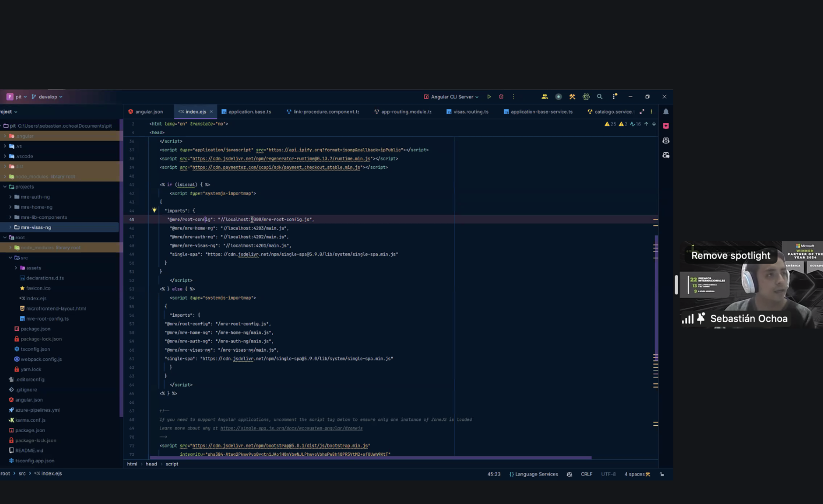Select azure-pipelines.yml in the tree
The image size is (823, 504).
(37, 410)
